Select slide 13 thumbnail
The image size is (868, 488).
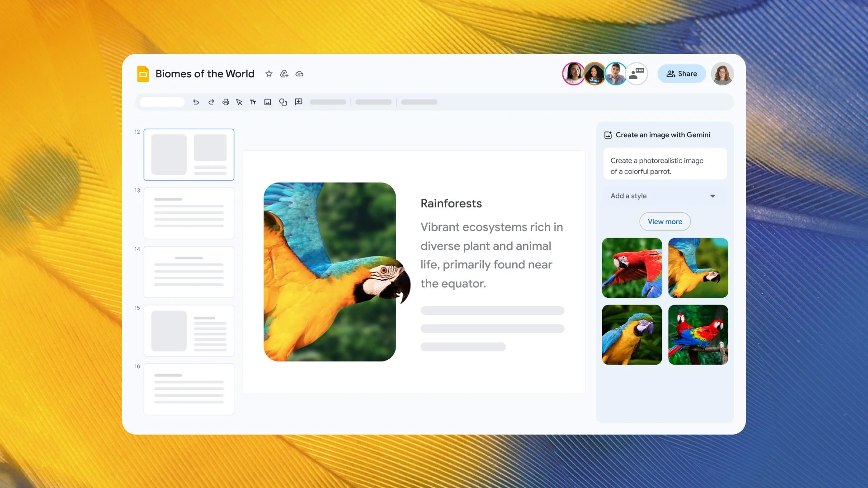click(x=189, y=213)
